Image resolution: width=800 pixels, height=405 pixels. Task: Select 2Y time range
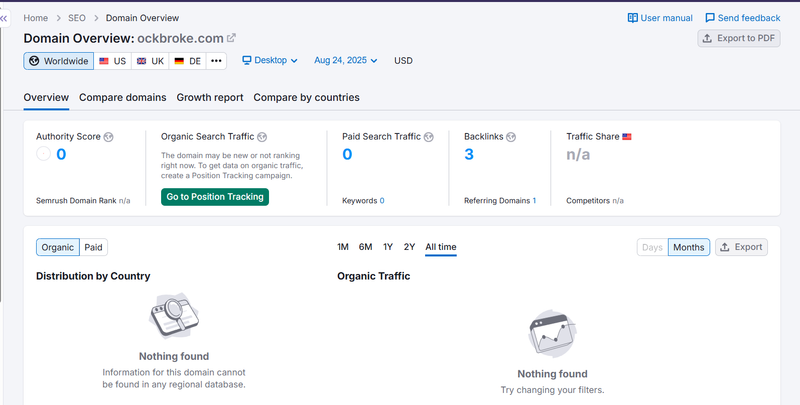pyautogui.click(x=409, y=247)
